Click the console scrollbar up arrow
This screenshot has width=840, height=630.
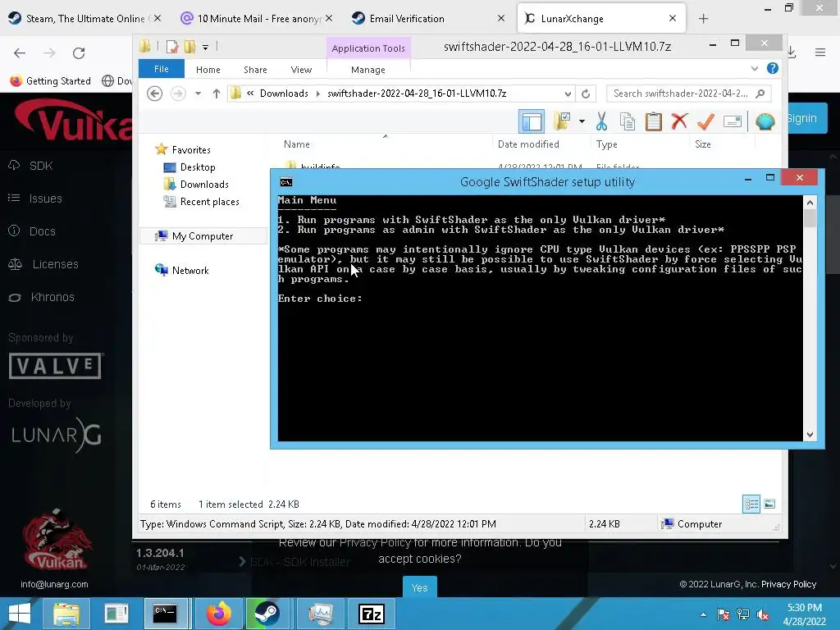coord(810,203)
